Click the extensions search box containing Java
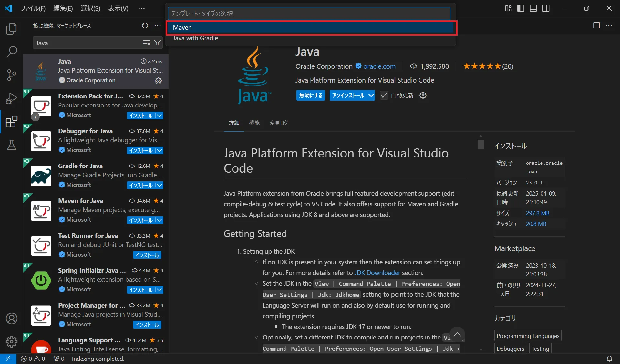Viewport: 620px width, 364px height. (88, 43)
